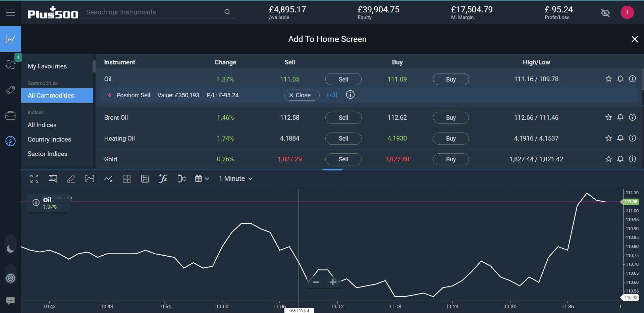This screenshot has height=313, width=644.
Task: Toggle hide account balances eye icon
Action: click(x=605, y=13)
